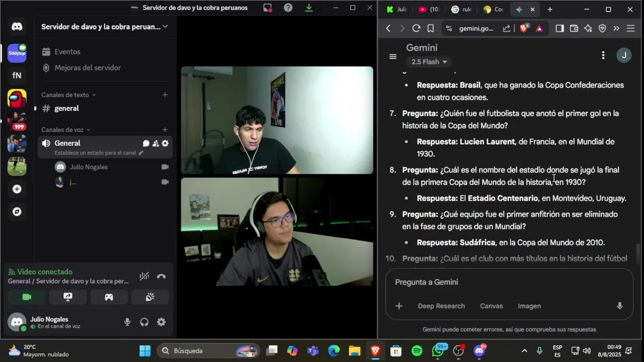Open Gemini side menu hamburger
Viewport: 644px width, 362px height.
click(393, 56)
